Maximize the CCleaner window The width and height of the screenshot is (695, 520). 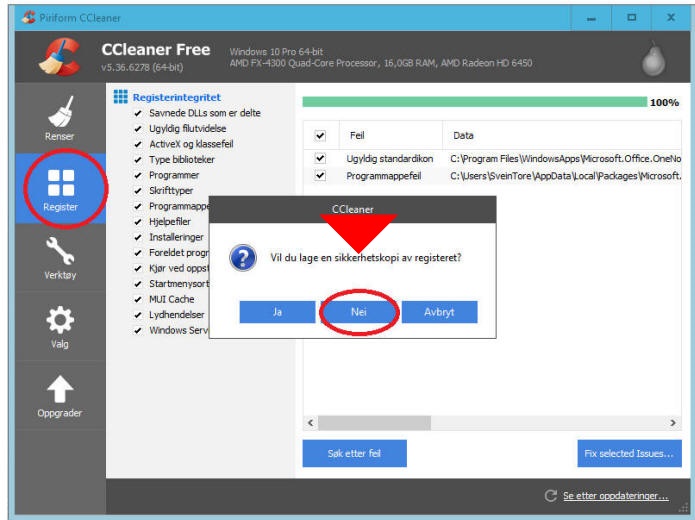[632, 18]
